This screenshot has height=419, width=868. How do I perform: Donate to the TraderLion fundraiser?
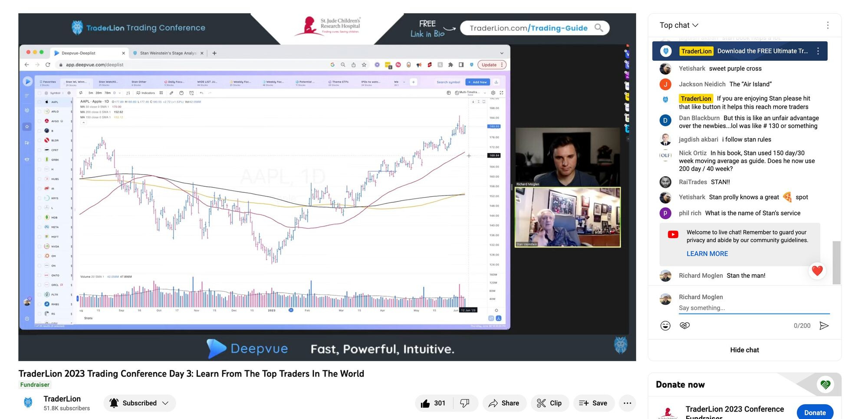pyautogui.click(x=815, y=412)
